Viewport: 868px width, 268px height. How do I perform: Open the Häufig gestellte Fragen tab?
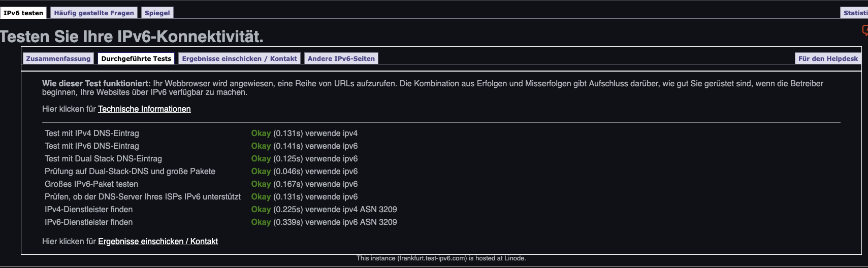pos(94,13)
